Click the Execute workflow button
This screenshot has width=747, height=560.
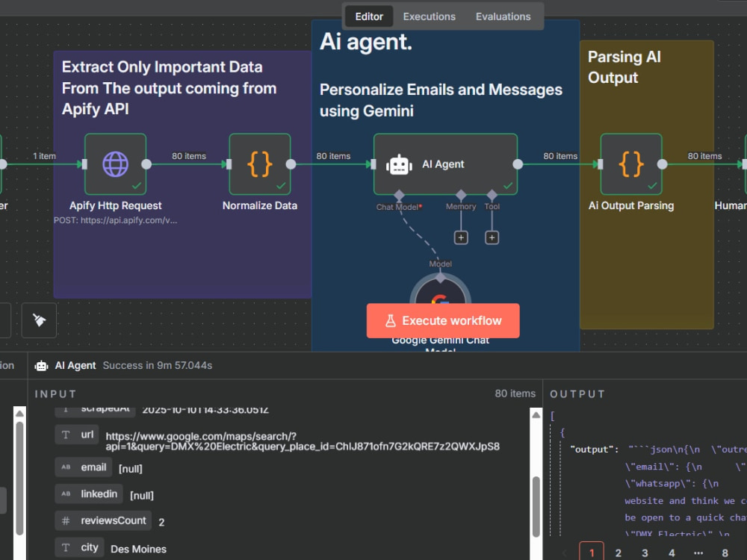(x=443, y=321)
